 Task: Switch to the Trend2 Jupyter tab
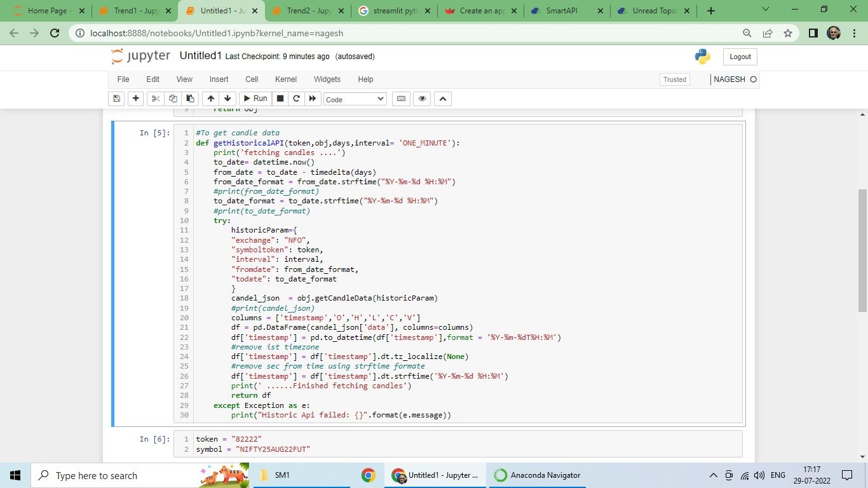(x=308, y=11)
